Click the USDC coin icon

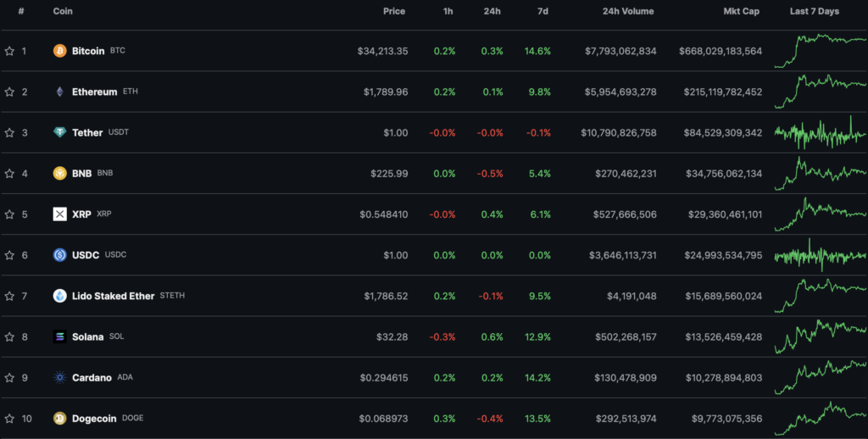pyautogui.click(x=59, y=255)
